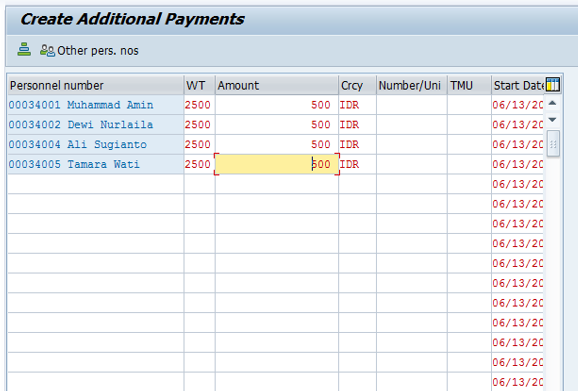Viewport: 578px width, 391px height.
Task: Click the vertical scrollbar thumb
Action: coord(553,144)
